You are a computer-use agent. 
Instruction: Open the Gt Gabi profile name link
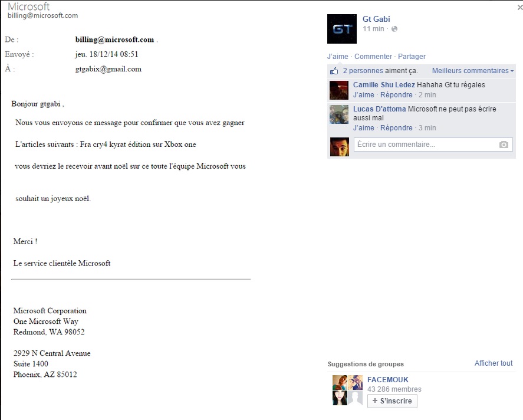(x=376, y=19)
